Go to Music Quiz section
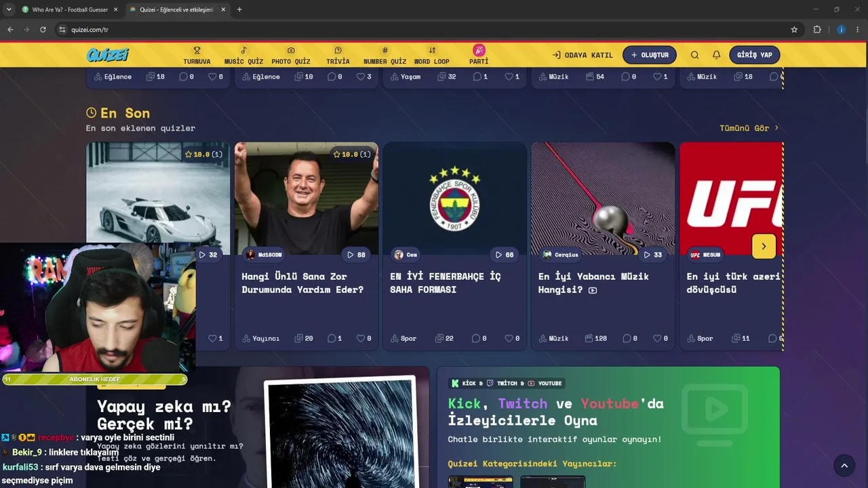 (243, 56)
